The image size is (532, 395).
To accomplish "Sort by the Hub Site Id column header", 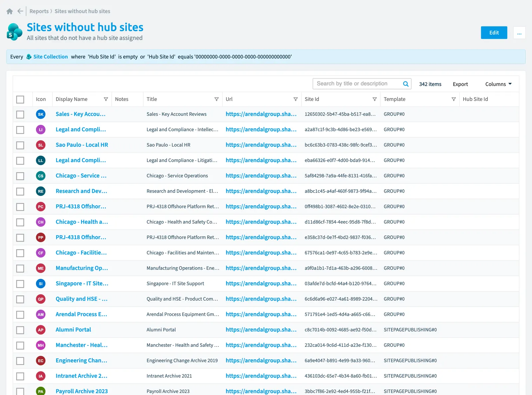I will [x=475, y=99].
